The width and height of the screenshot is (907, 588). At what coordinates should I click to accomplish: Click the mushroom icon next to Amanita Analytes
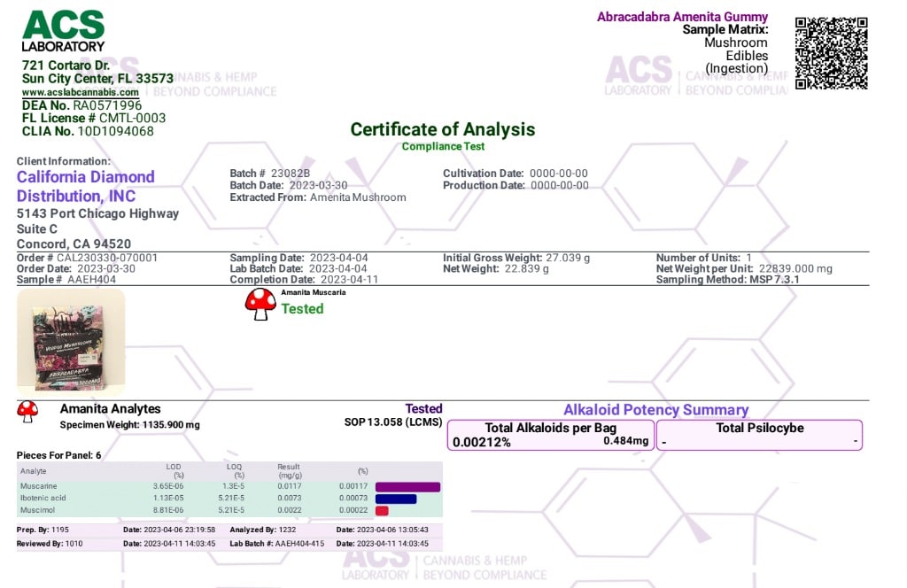coord(27,412)
